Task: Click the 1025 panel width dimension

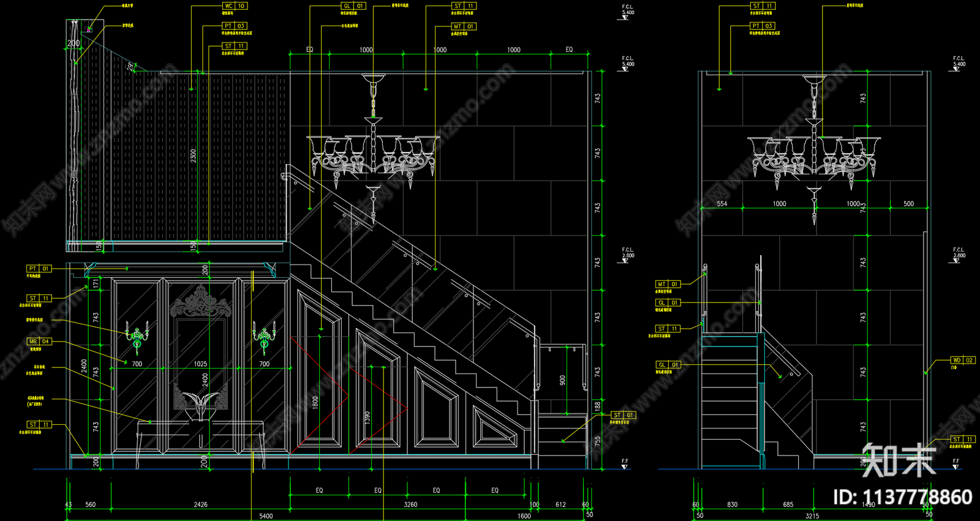Action: 200,364
